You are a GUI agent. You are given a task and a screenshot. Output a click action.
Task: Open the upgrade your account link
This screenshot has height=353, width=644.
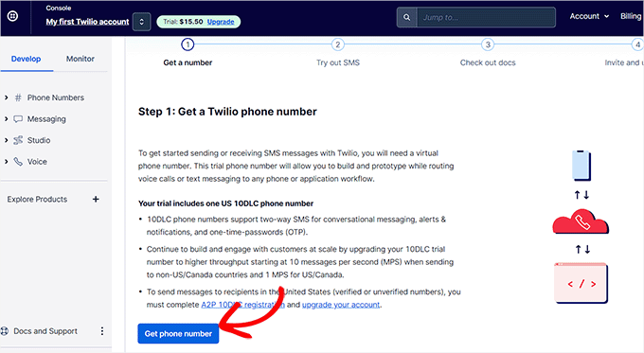(341, 305)
